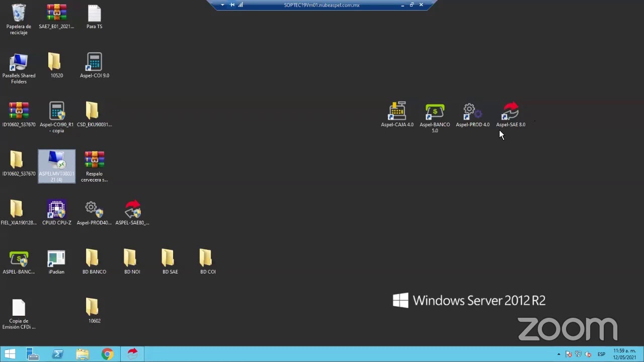
Task: Launch Windows PowerShell from the taskbar
Action: pyautogui.click(x=57, y=354)
